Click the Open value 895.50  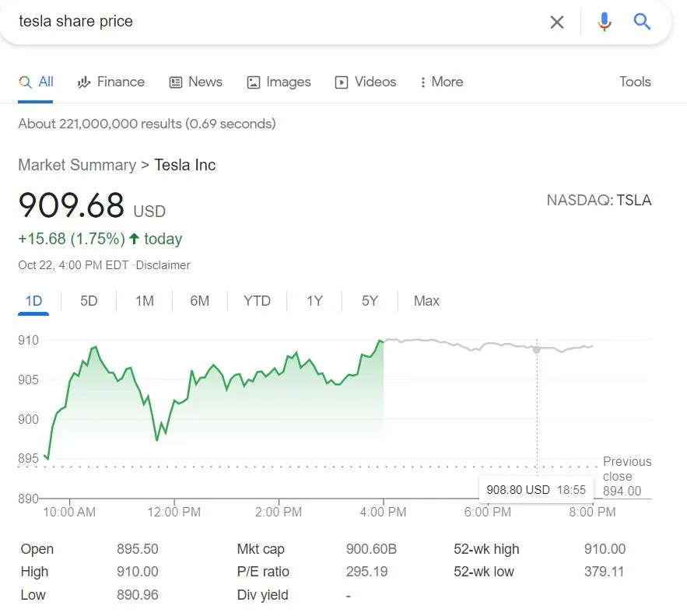click(x=138, y=549)
